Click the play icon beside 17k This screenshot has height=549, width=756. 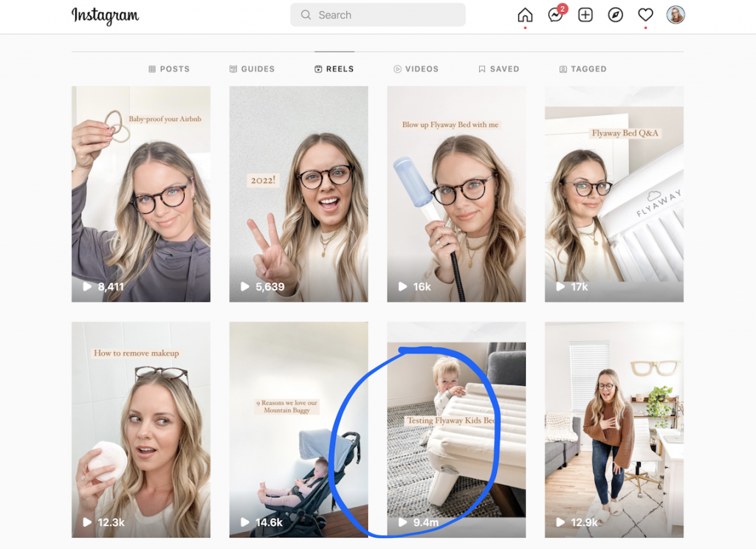click(560, 286)
